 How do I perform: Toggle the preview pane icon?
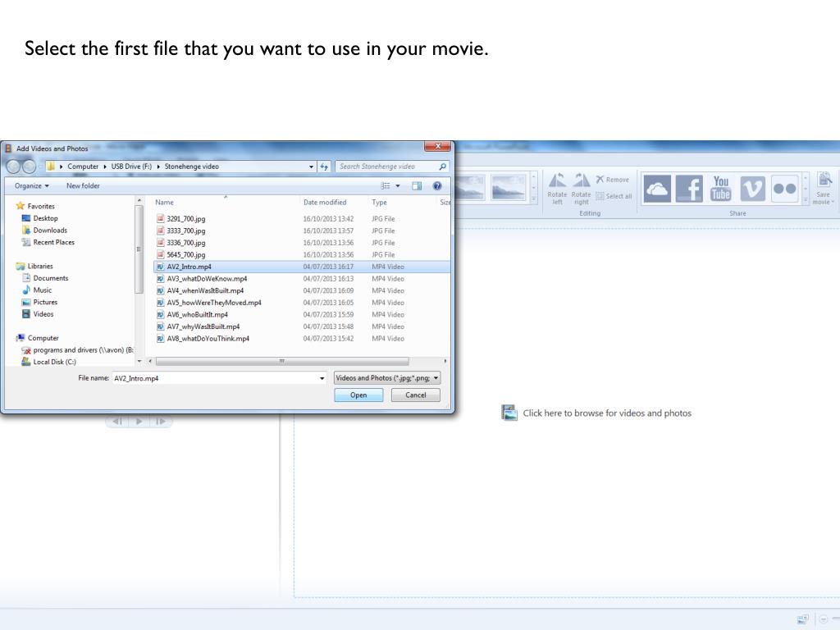click(417, 186)
